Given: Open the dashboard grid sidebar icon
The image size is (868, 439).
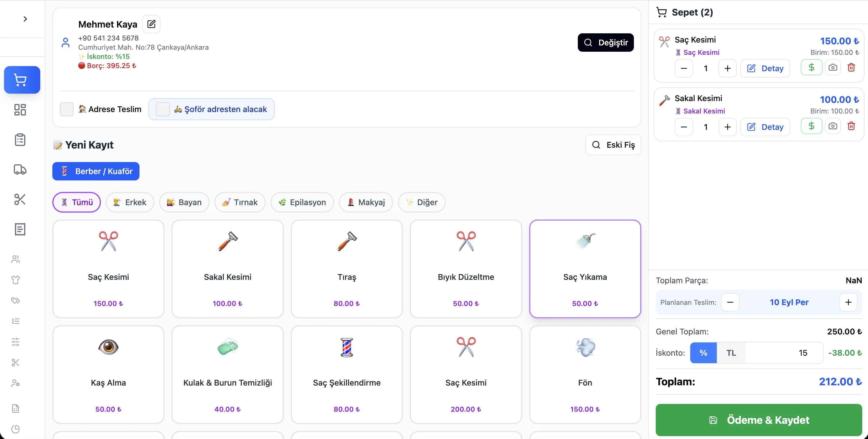Looking at the screenshot, I should [20, 110].
